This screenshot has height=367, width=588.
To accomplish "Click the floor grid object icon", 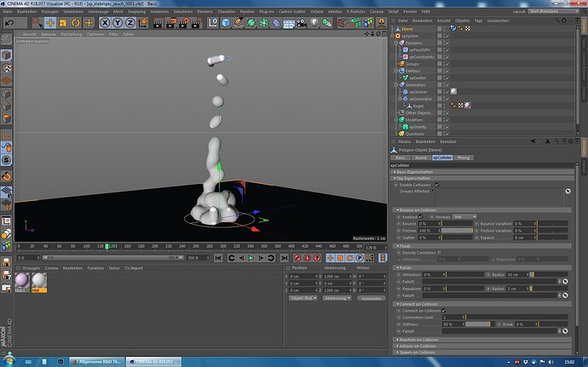I will pyautogui.click(x=289, y=23).
